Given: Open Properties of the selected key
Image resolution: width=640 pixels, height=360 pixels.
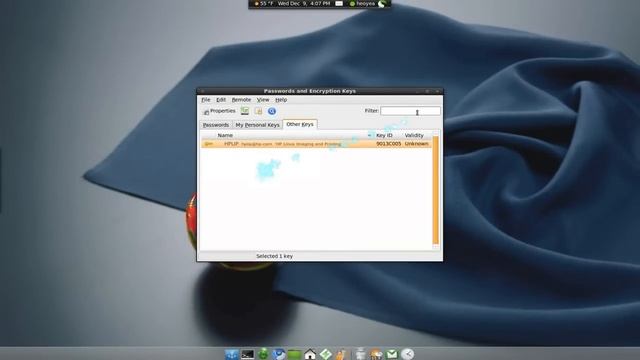Looking at the screenshot, I should [x=220, y=111].
